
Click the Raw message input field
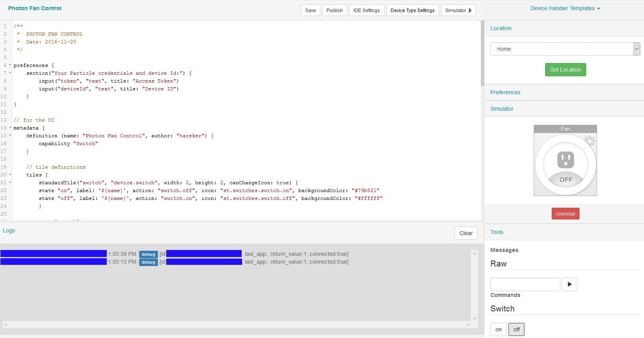[525, 284]
